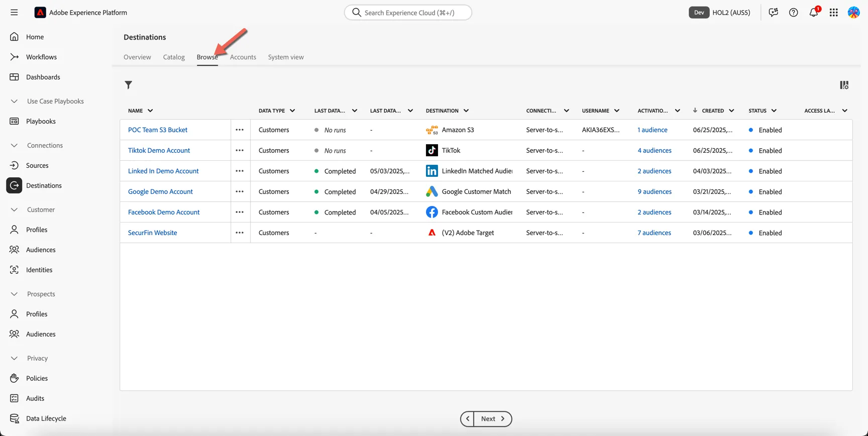Switch to the Overview tab
Image resolution: width=868 pixels, height=436 pixels.
(137, 57)
